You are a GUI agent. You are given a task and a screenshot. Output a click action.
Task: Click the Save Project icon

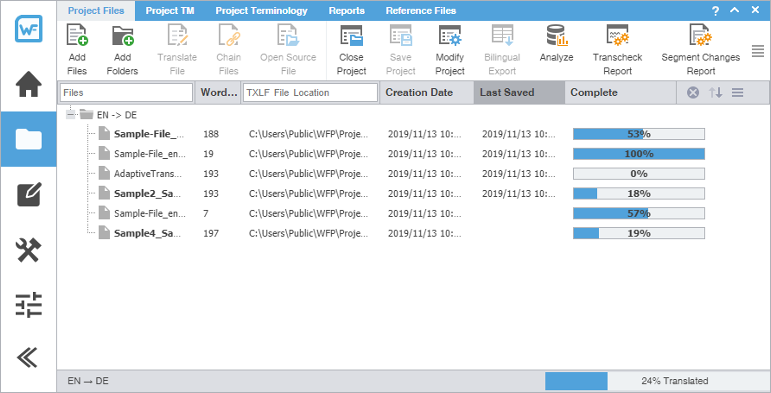(x=401, y=35)
